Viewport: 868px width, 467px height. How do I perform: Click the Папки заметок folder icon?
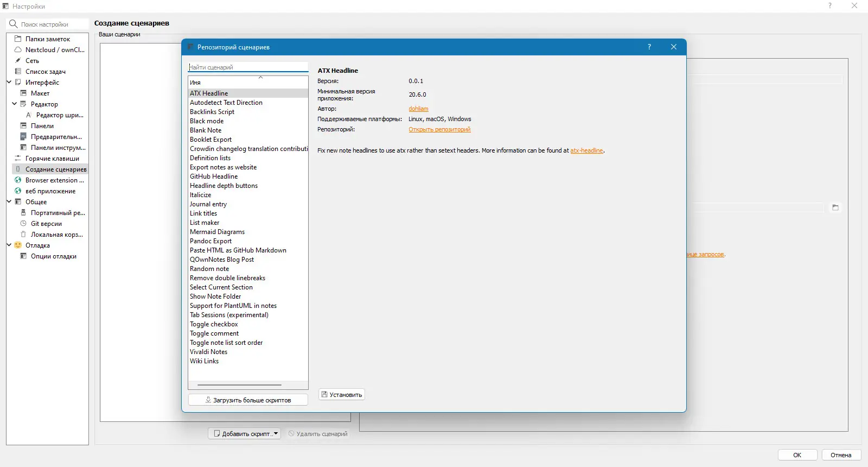pyautogui.click(x=18, y=39)
